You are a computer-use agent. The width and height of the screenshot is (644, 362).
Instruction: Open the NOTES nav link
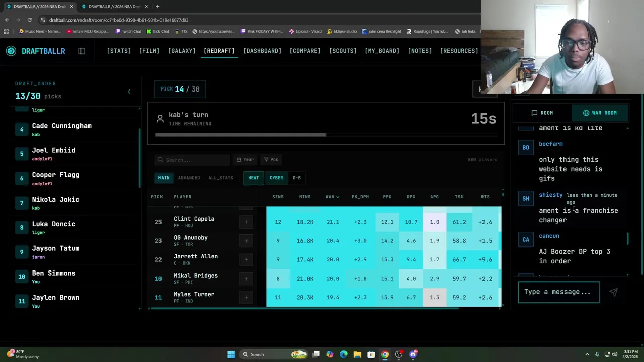click(x=420, y=51)
